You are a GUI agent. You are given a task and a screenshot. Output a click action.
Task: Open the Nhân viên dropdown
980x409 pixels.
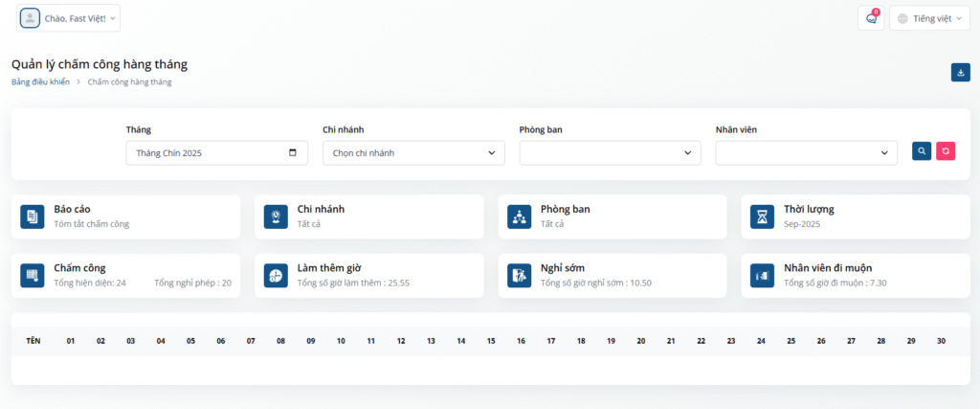click(x=806, y=152)
